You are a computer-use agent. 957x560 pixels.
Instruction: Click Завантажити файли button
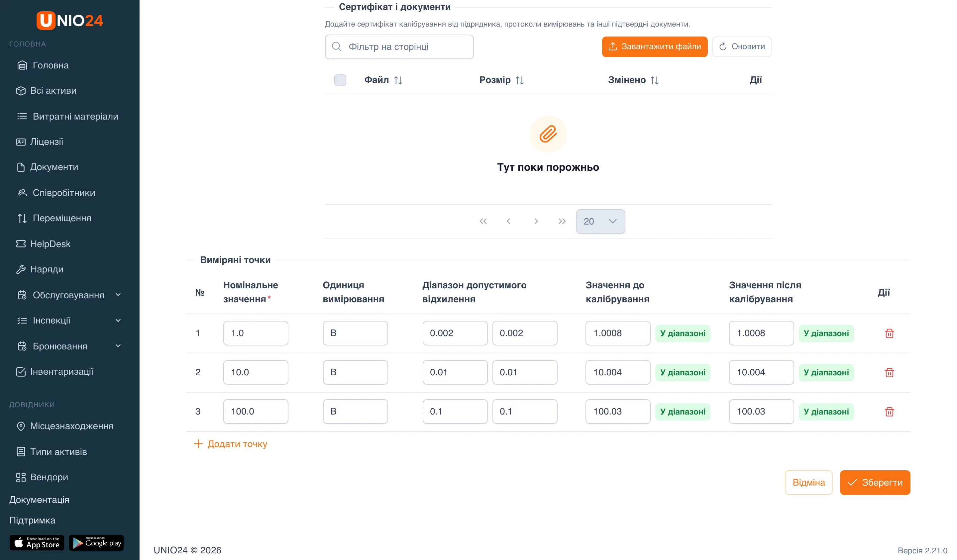coord(654,47)
